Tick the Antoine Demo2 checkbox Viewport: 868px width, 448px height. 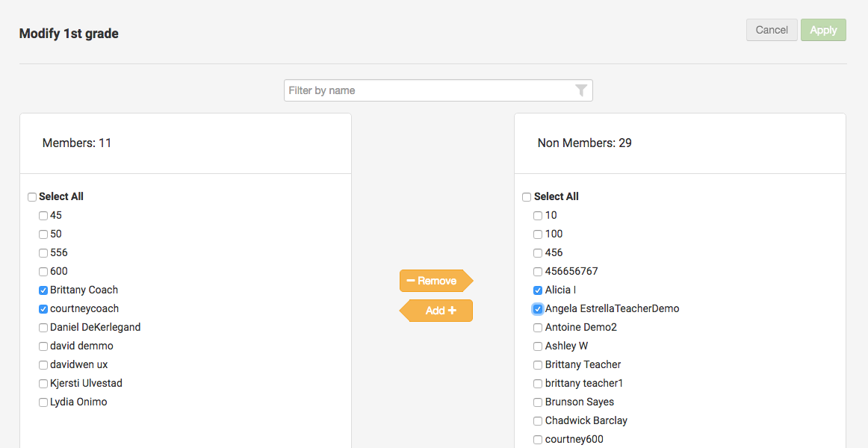[538, 328]
